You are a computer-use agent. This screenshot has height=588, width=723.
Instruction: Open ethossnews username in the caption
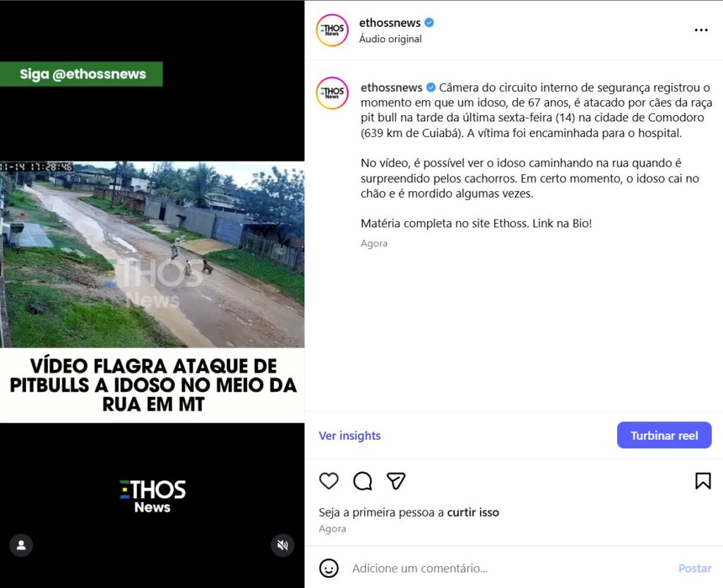(391, 88)
